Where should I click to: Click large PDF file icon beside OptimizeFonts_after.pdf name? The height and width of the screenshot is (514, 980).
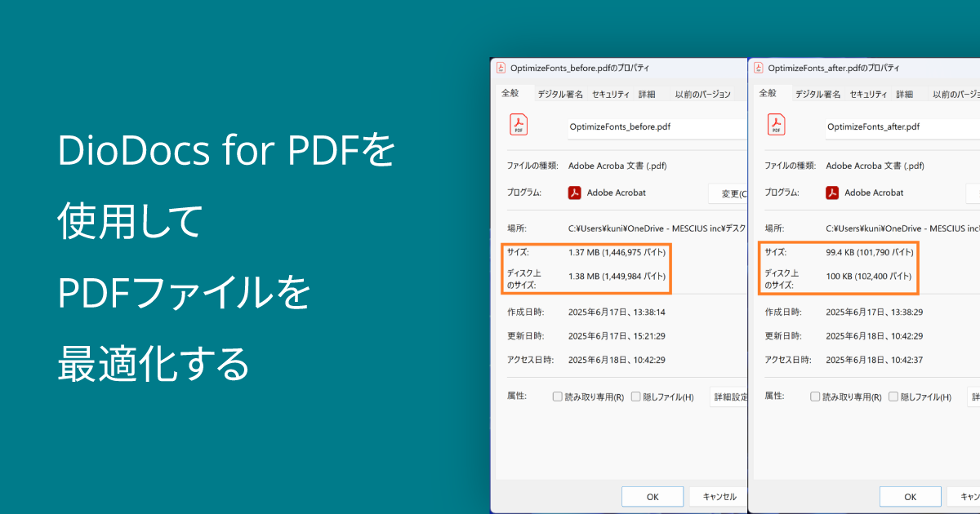(x=776, y=125)
